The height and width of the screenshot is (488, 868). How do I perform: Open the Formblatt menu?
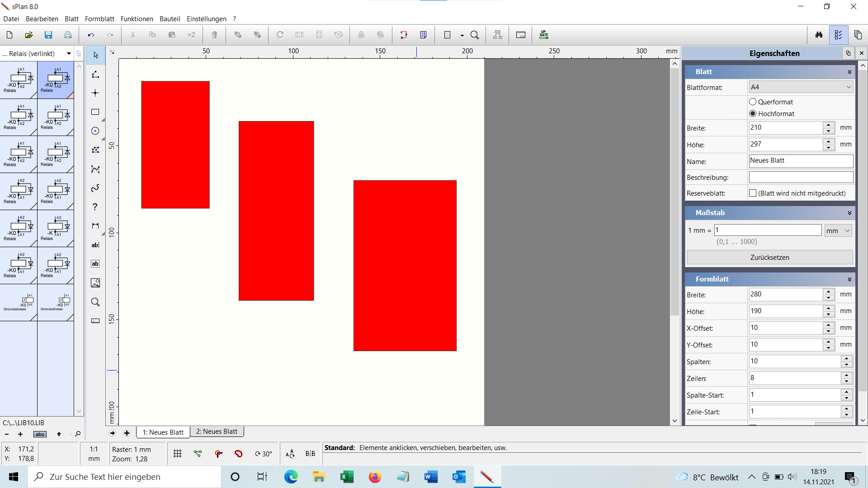click(x=99, y=19)
